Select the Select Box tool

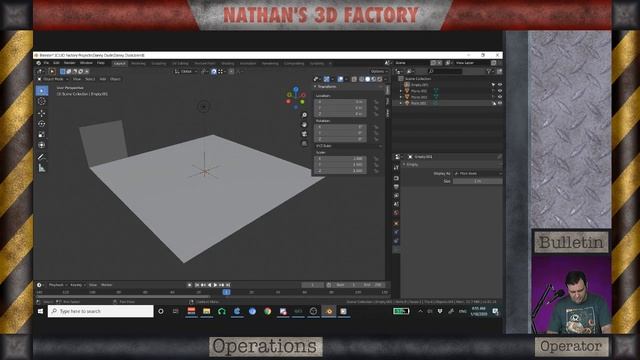(42, 91)
